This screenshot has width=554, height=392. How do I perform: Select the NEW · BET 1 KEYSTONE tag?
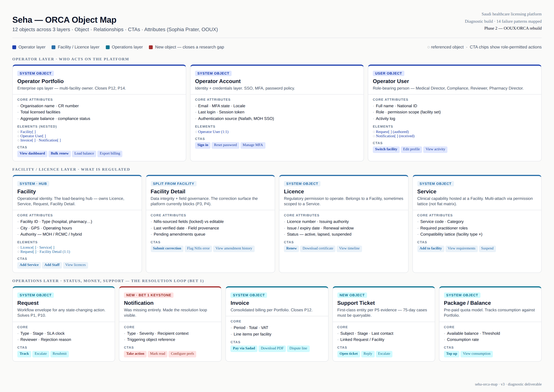click(x=148, y=295)
